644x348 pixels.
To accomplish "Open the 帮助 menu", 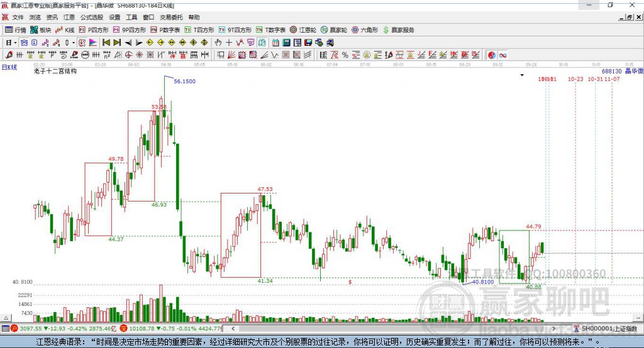I will click(194, 17).
